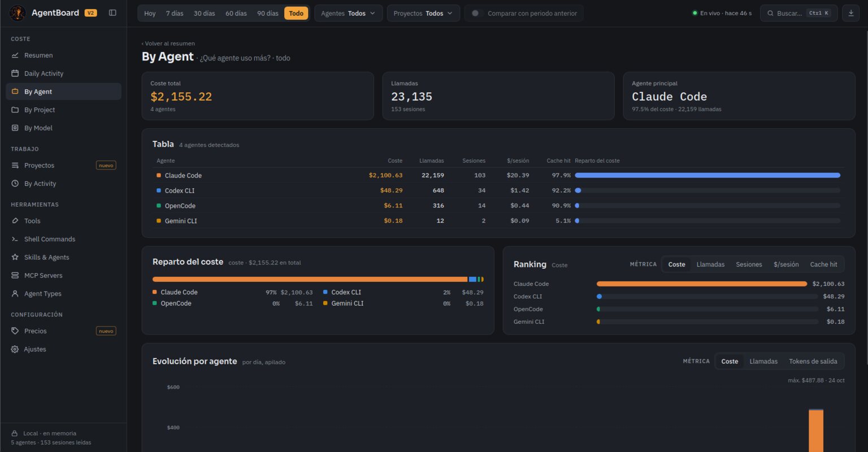Click the search magnifier icon

pos(770,13)
